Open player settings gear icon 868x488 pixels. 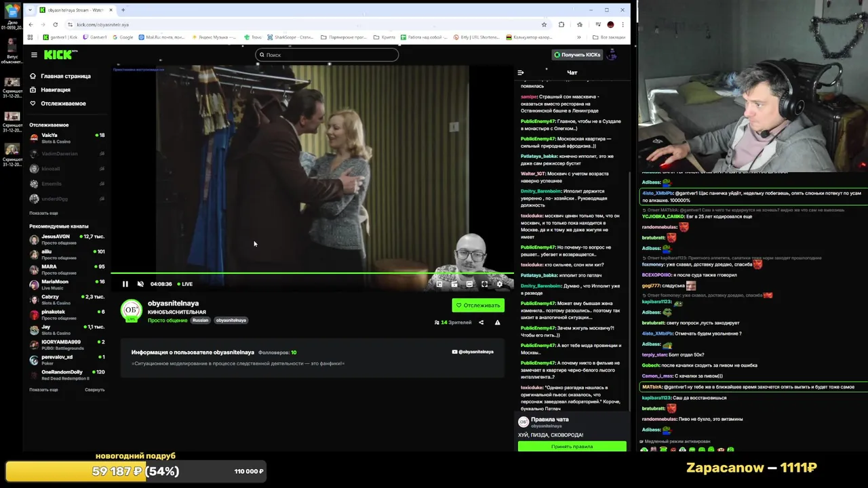pos(500,284)
